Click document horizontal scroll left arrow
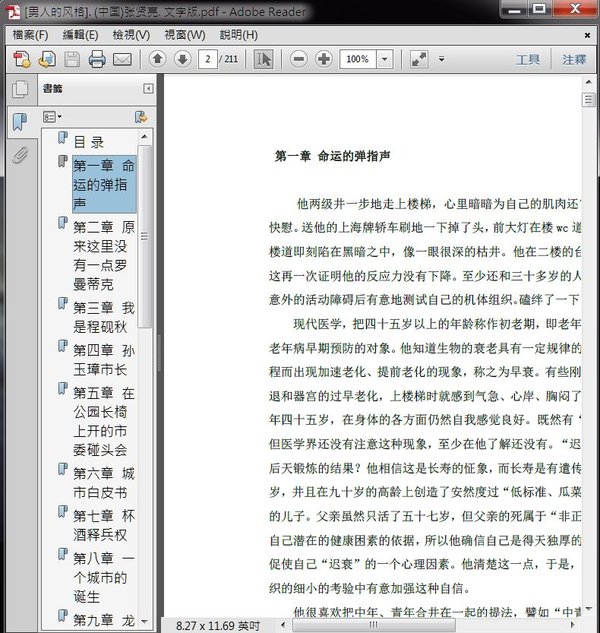 click(x=283, y=625)
